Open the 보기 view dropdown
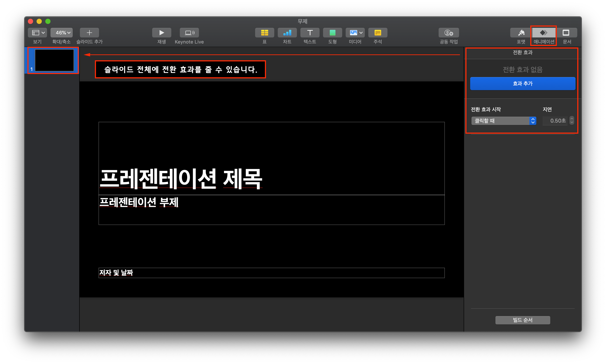Image resolution: width=606 pixels, height=364 pixels. pyautogui.click(x=37, y=33)
